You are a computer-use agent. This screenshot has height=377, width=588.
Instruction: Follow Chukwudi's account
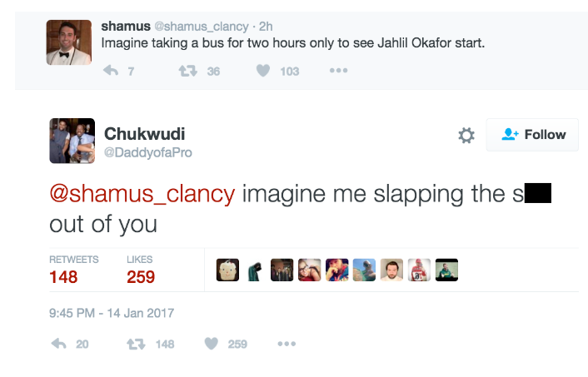pos(532,135)
